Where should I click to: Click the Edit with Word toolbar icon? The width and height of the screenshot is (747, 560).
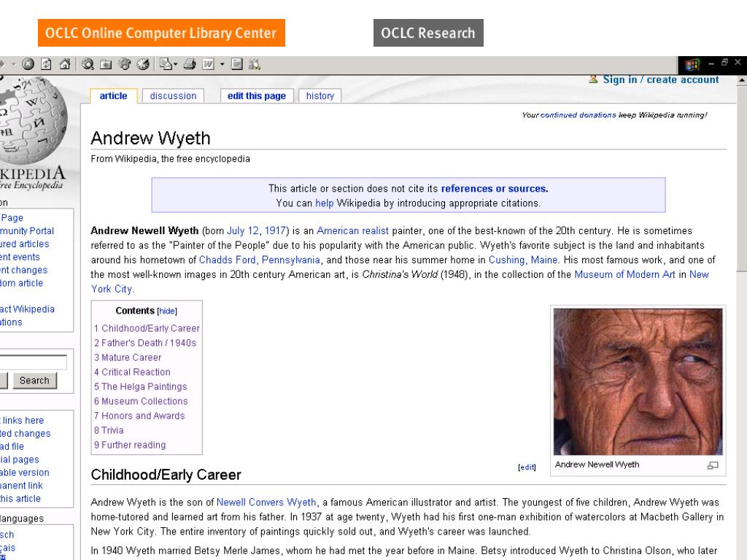click(x=208, y=64)
